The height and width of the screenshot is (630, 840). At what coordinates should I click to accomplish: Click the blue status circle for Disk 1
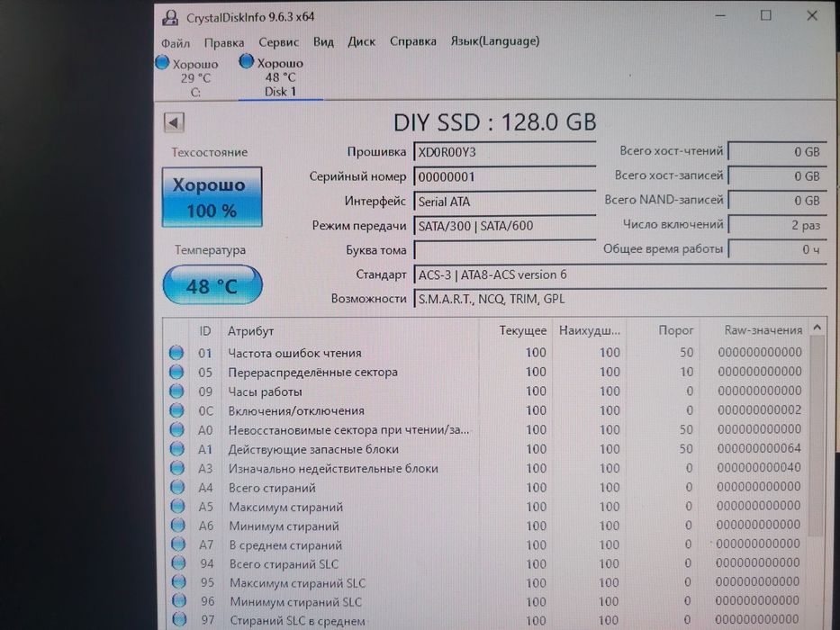(x=246, y=61)
